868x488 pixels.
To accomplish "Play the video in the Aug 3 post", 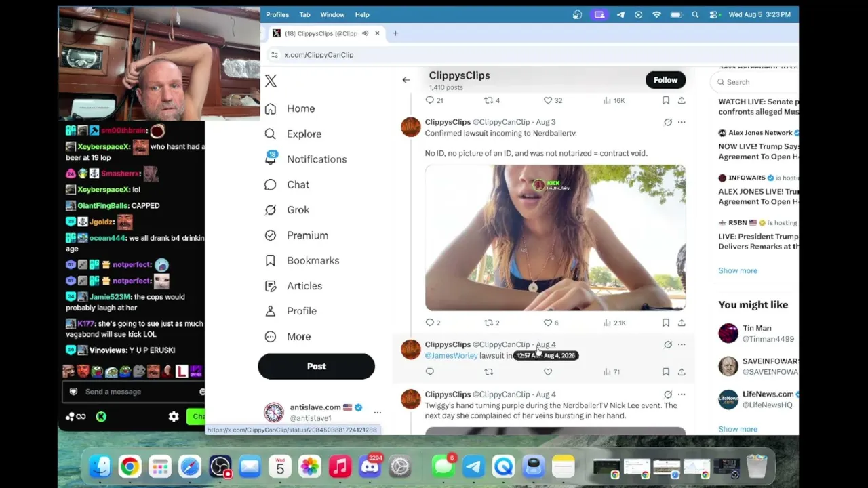I will click(555, 237).
